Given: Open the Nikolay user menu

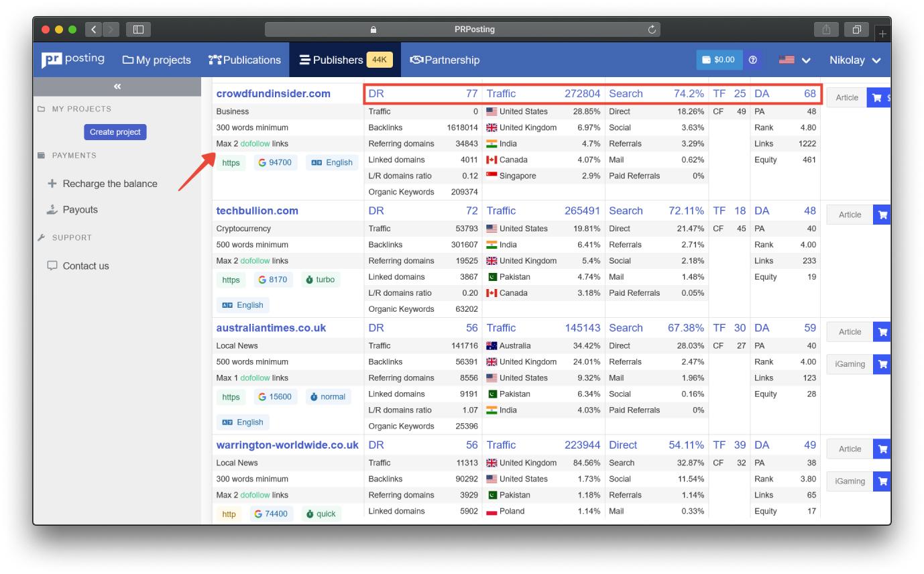Looking at the screenshot, I should (855, 60).
